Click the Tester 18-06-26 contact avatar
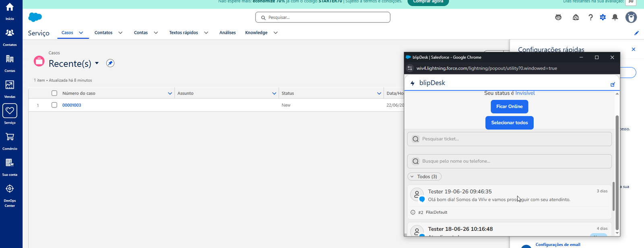The image size is (644, 248). pos(417,231)
